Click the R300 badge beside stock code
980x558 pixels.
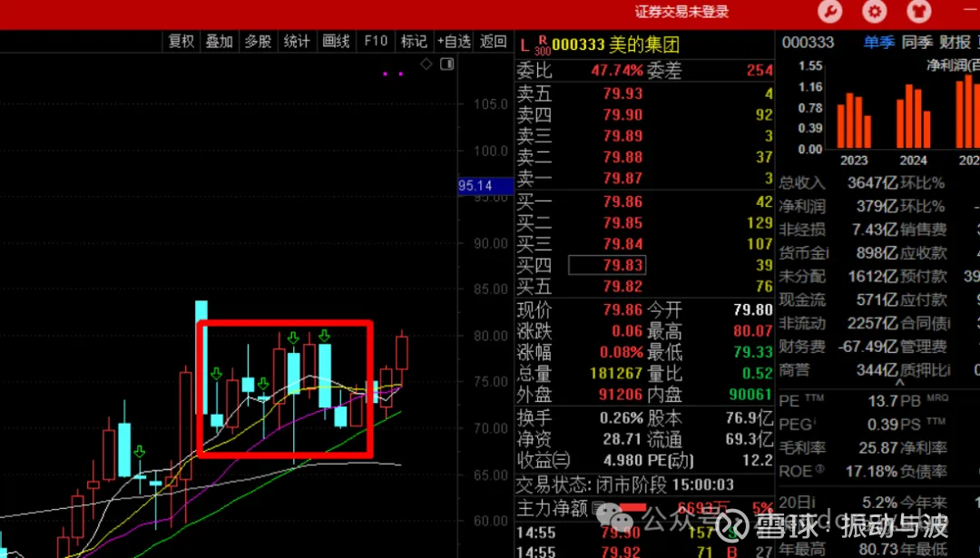(542, 45)
